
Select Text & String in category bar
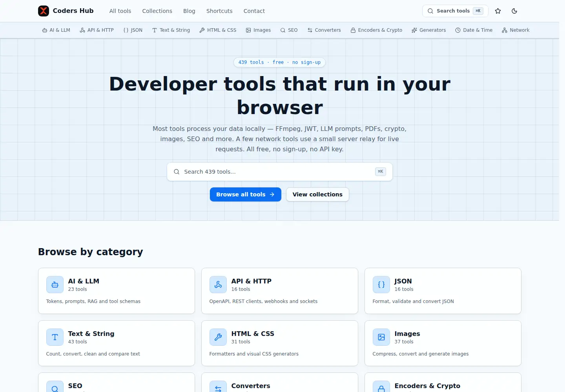[x=171, y=30]
